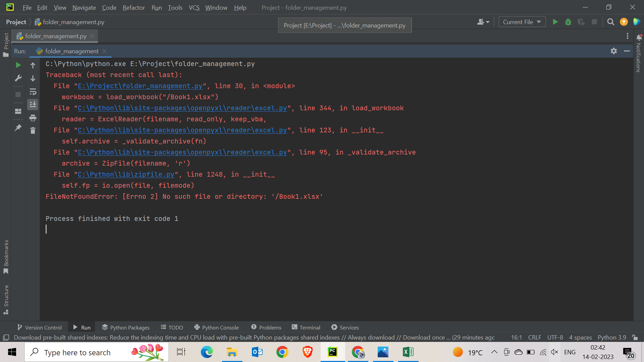Toggle tool window bars icon in status bar

pyautogui.click(x=6, y=337)
